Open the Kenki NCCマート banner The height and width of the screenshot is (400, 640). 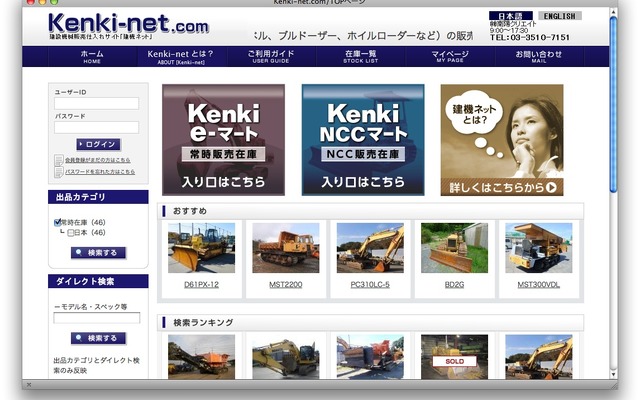pos(363,140)
